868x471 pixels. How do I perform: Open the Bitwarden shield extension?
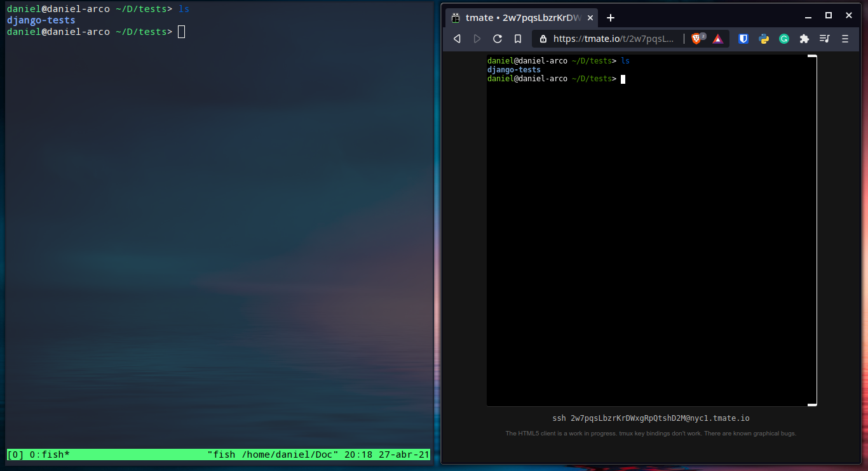coord(743,39)
